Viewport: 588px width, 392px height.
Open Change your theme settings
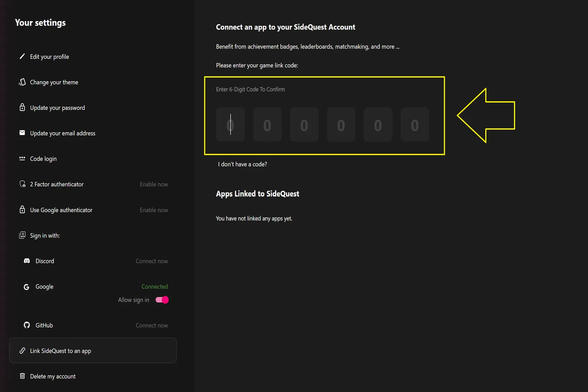(54, 82)
